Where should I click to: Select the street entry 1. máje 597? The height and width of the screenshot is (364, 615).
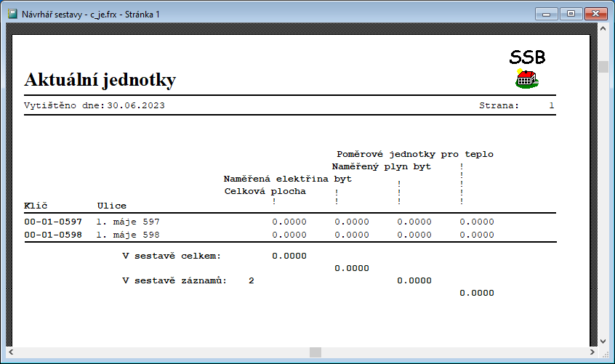point(128,222)
